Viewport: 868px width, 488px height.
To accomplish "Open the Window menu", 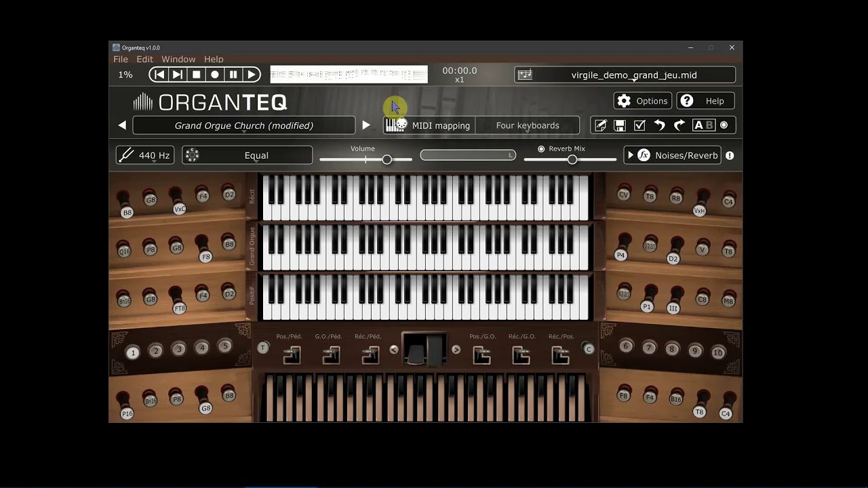I will 178,60.
